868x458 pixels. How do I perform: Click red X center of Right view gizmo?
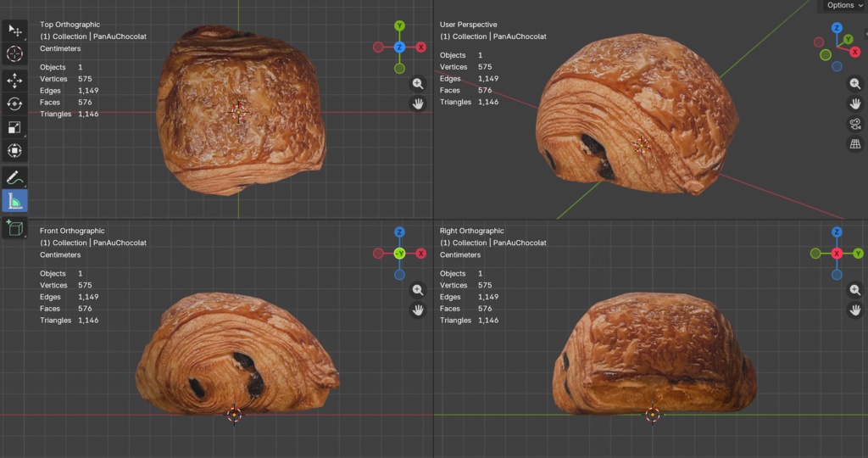point(837,254)
